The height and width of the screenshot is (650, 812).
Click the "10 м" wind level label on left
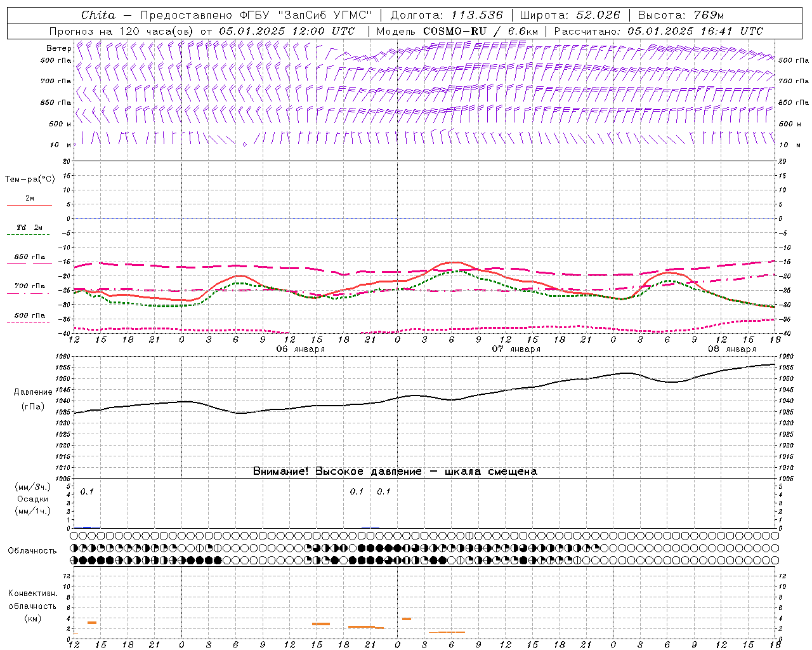pos(60,145)
